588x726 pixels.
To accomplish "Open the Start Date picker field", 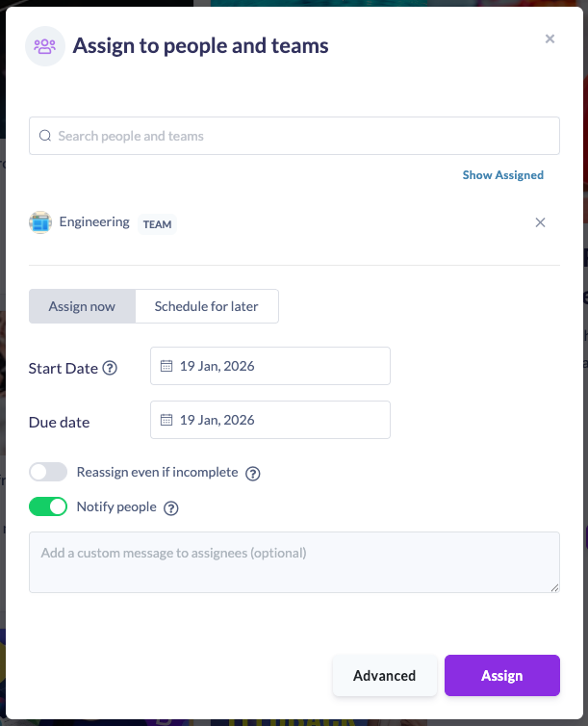I will coord(270,366).
